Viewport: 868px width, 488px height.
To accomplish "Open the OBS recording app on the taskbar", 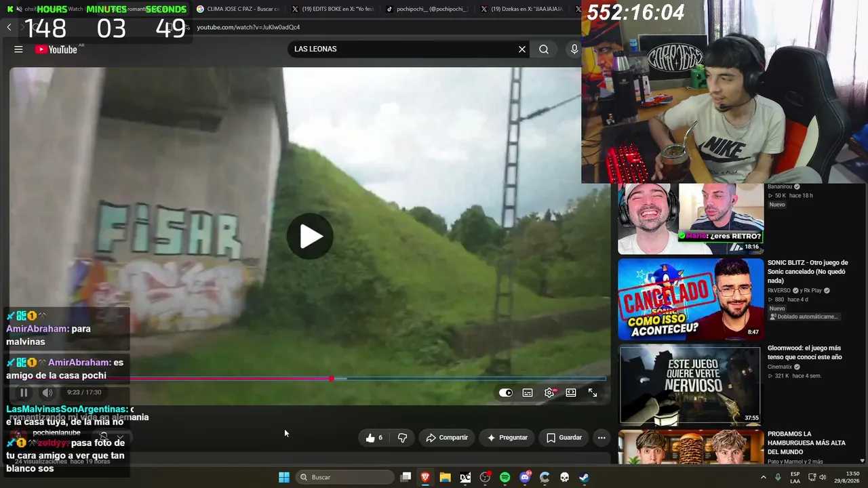I will [x=485, y=477].
